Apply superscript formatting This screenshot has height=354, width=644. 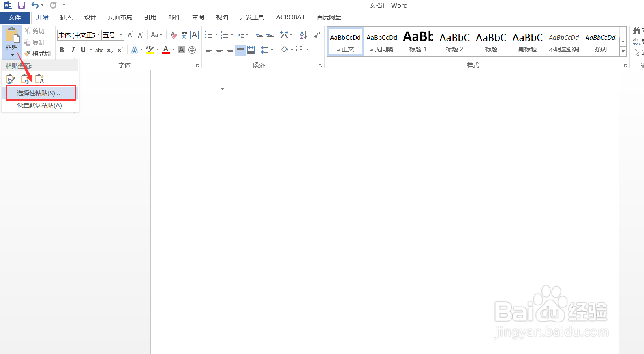point(120,50)
